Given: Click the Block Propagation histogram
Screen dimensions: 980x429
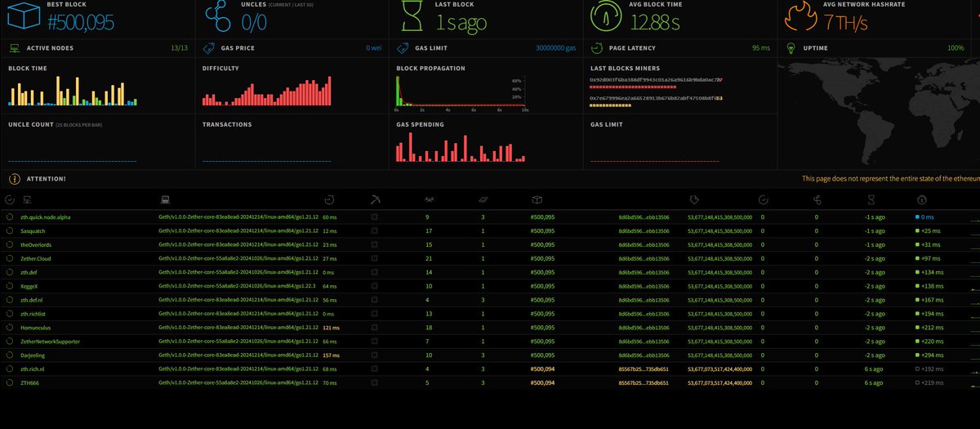Looking at the screenshot, I should click(x=463, y=92).
